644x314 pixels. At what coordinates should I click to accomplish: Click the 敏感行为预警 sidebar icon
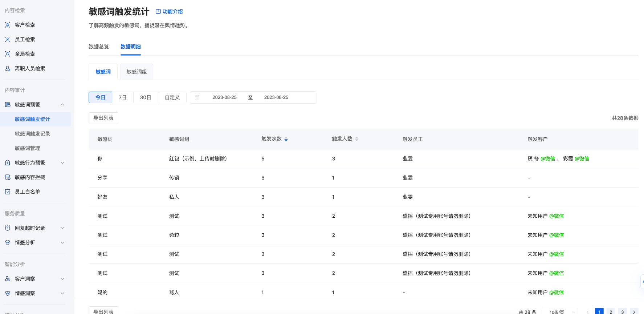(x=8, y=163)
